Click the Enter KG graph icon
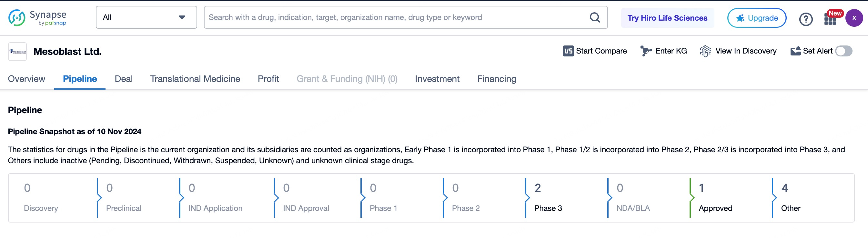 tap(645, 51)
